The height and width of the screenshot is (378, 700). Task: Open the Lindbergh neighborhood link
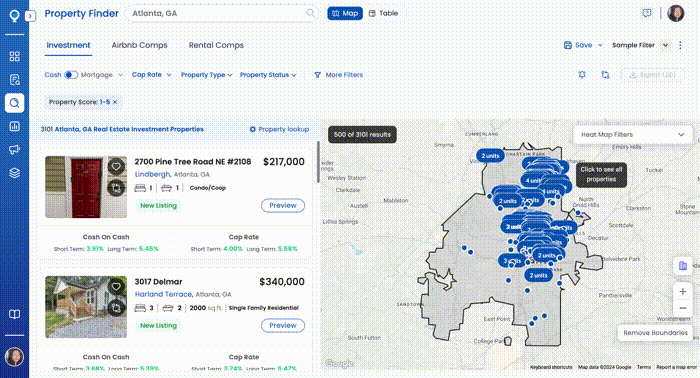coord(153,174)
